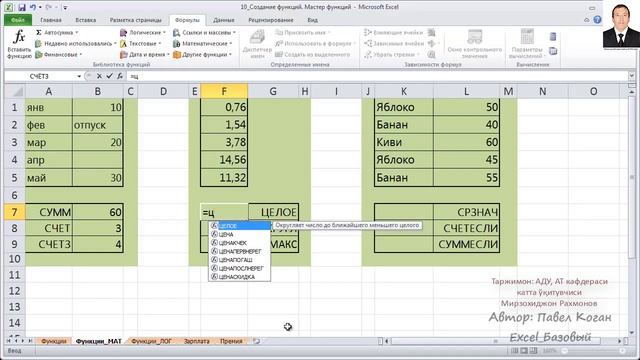640x360 pixels.
Task: Select ЦЕНАПОГАШ in the autocomplete list
Action: click(240, 260)
